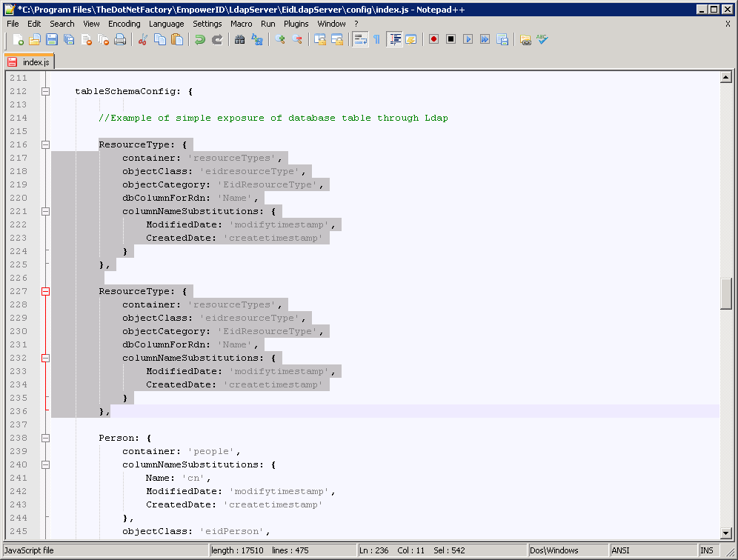Toggle the Show Indent Guide button
Image resolution: width=738 pixels, height=560 pixels.
pos(394,39)
